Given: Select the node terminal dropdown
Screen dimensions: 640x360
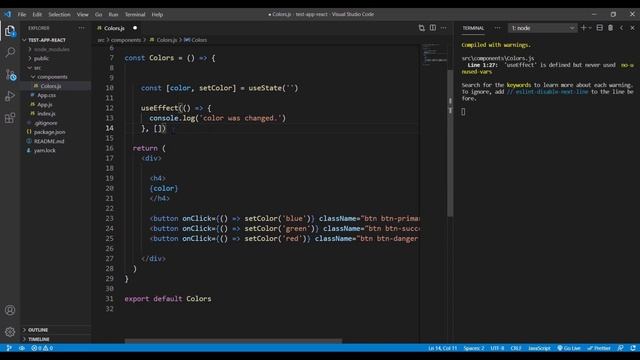Looking at the screenshot, I should point(542,28).
